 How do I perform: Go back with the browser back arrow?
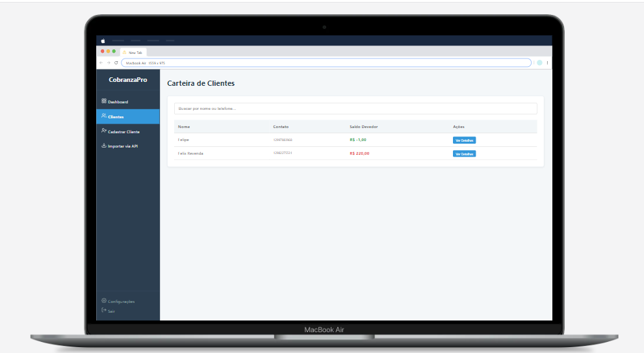[x=101, y=62]
